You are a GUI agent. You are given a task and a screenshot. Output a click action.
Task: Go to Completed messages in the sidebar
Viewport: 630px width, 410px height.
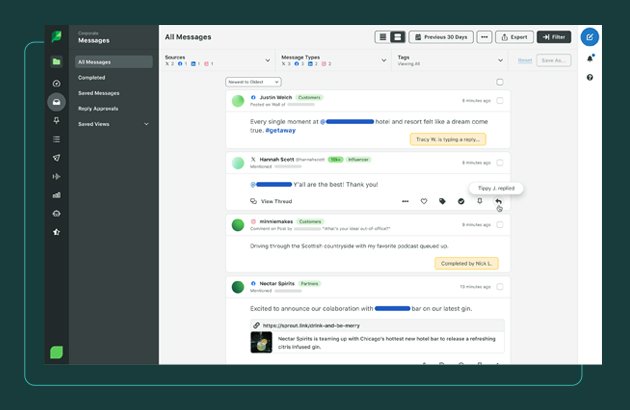pos(92,77)
